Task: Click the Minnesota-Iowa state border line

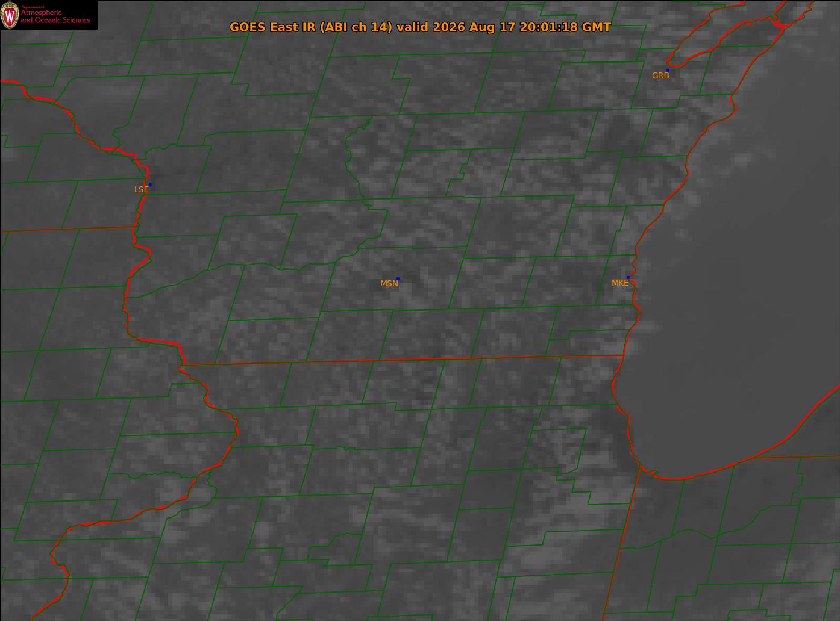Action: point(66,229)
